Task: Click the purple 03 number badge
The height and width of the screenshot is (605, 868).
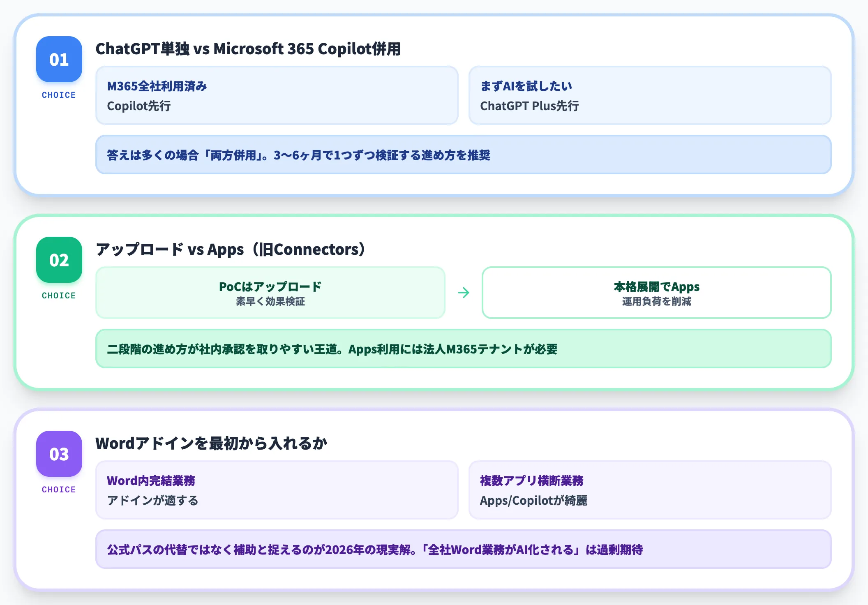Action: (59, 454)
